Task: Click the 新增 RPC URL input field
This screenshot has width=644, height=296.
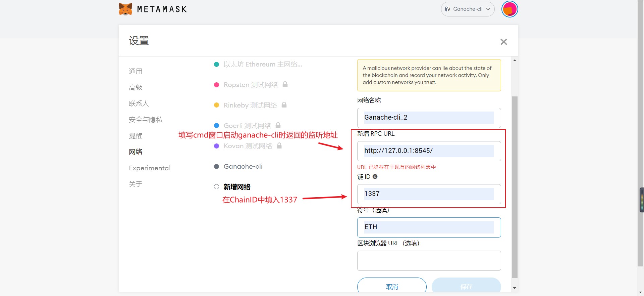Action: tap(429, 151)
